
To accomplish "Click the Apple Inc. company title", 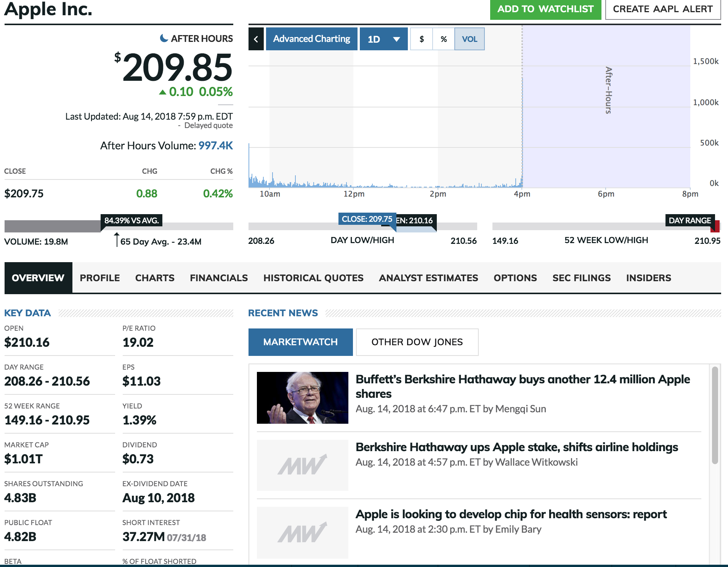I will [x=48, y=9].
